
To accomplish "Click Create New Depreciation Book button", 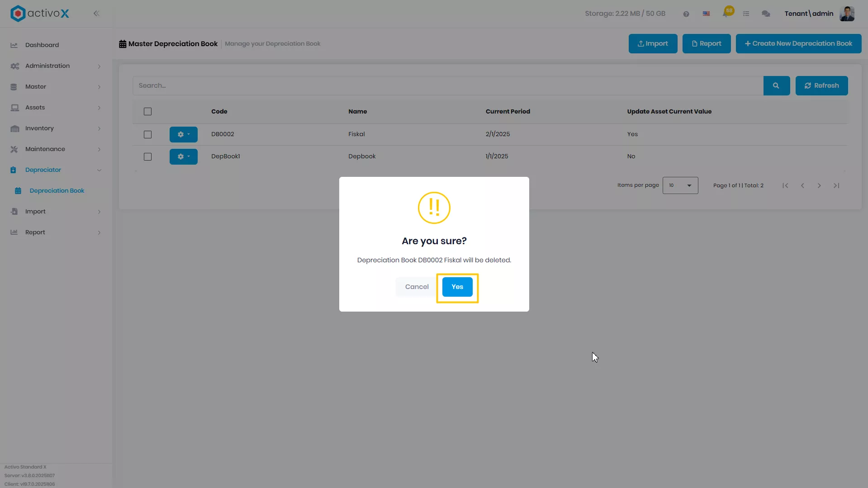I will click(x=798, y=44).
